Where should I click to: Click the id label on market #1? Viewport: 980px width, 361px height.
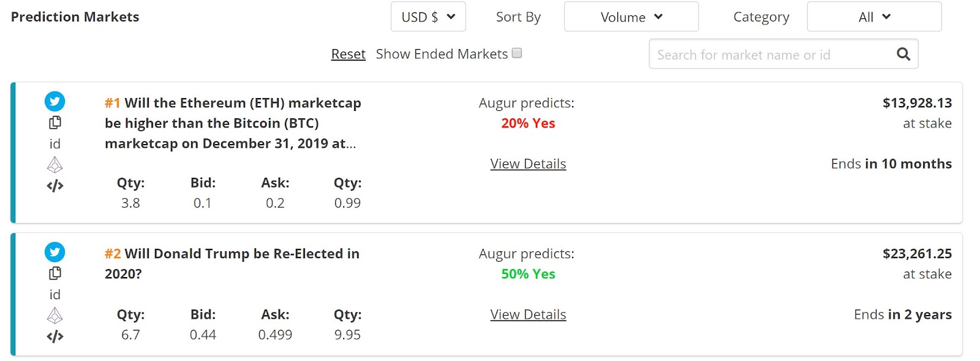[55, 144]
